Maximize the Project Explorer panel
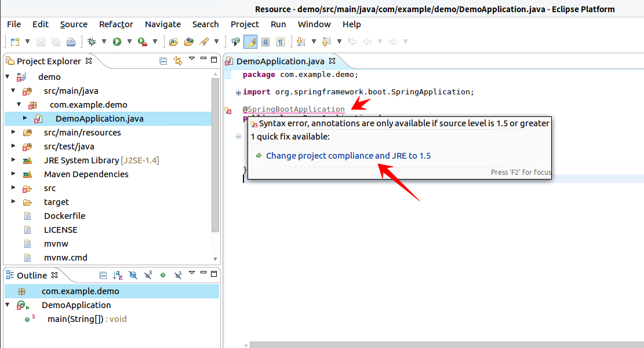The height and width of the screenshot is (348, 644). click(214, 60)
